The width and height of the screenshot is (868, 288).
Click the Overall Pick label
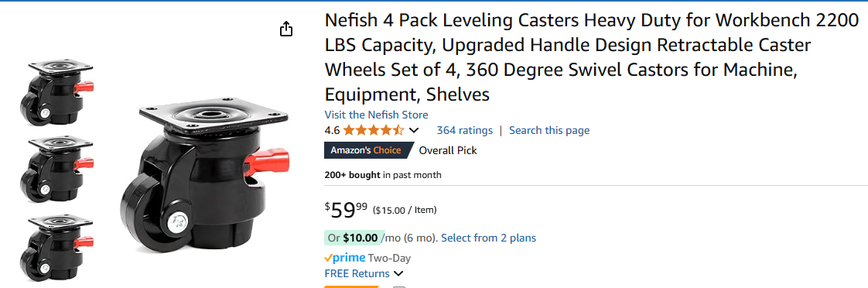click(448, 151)
